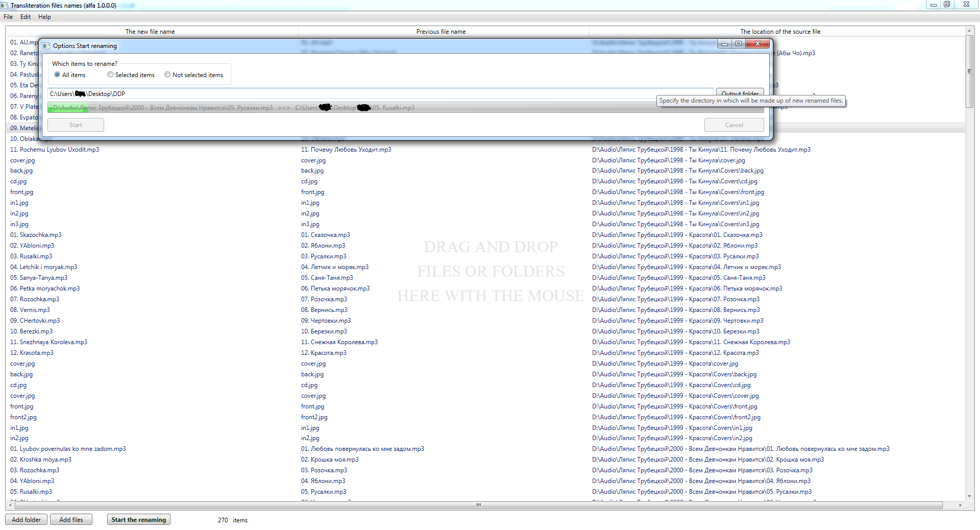Click previous name '01. Любовь повернулась ко мне задом.mp3'

tap(362, 449)
